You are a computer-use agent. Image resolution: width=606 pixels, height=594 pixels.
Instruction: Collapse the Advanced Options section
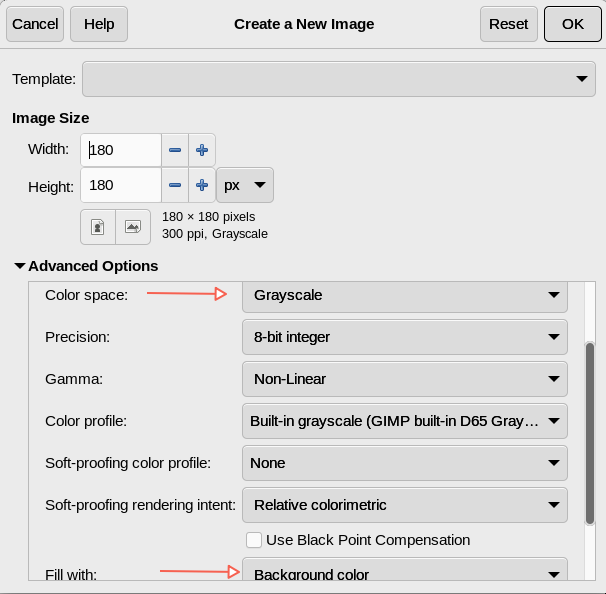[20, 266]
